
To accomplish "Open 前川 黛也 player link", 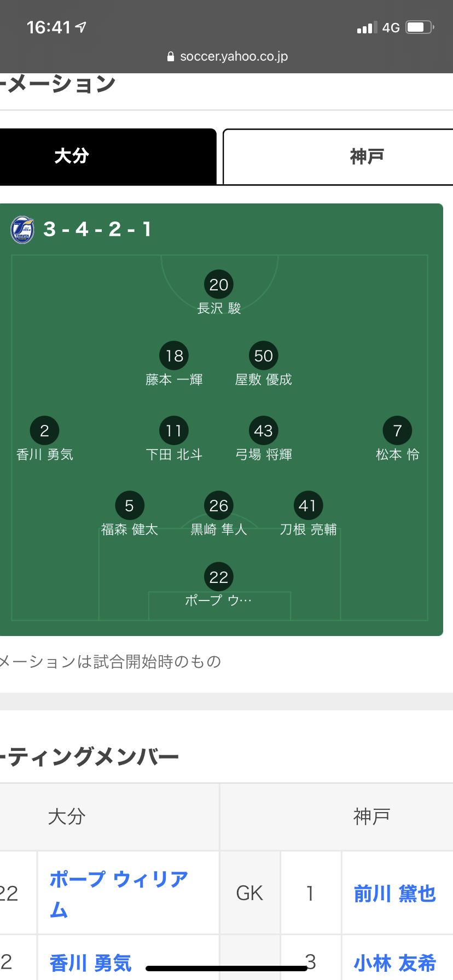I will tap(395, 894).
